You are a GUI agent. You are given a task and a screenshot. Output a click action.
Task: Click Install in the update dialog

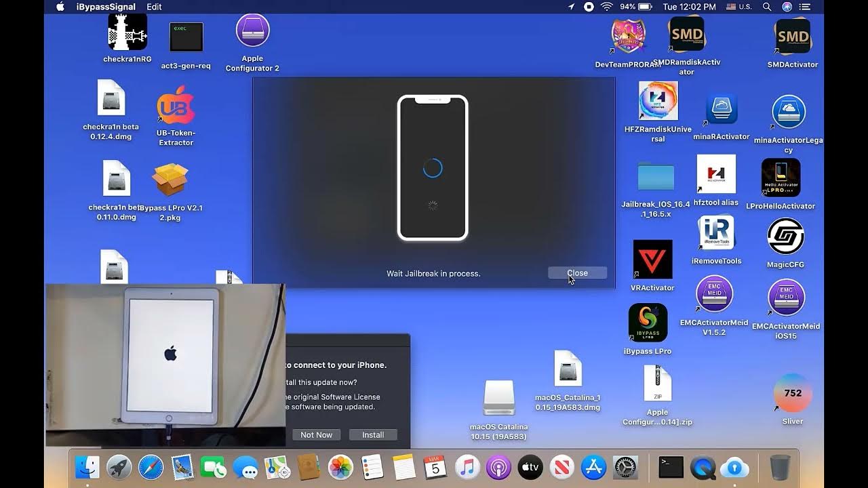tap(373, 435)
